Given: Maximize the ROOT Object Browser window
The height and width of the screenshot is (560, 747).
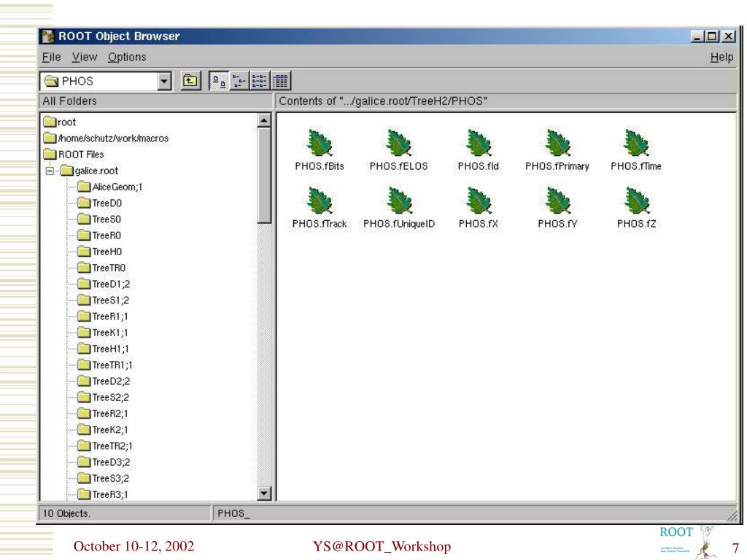Looking at the screenshot, I should coord(712,36).
